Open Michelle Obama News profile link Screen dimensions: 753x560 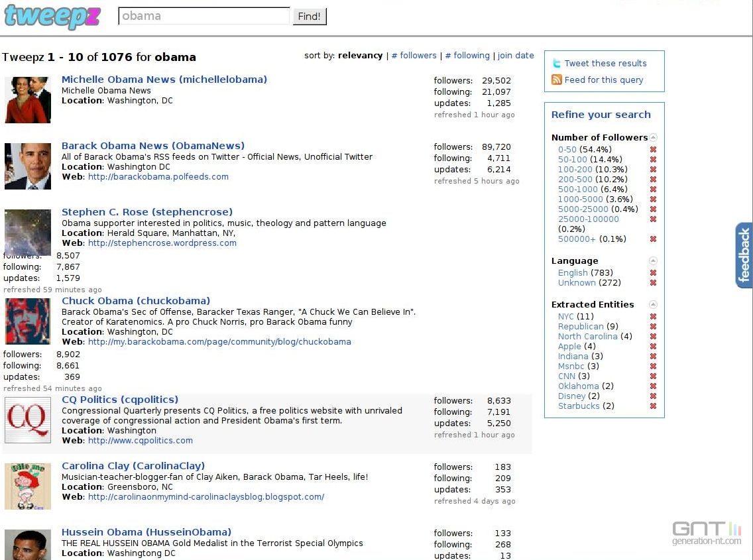point(164,80)
